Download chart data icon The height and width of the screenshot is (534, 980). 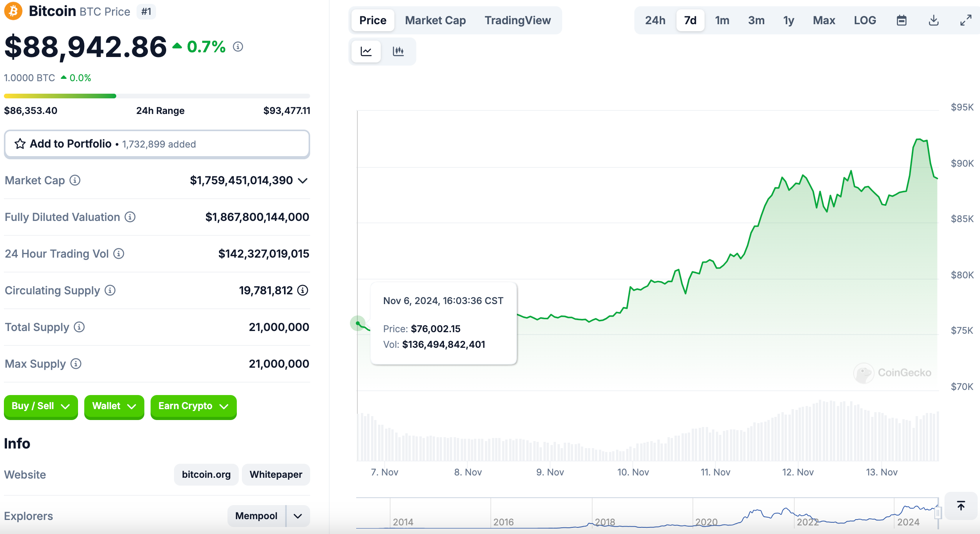(x=934, y=20)
